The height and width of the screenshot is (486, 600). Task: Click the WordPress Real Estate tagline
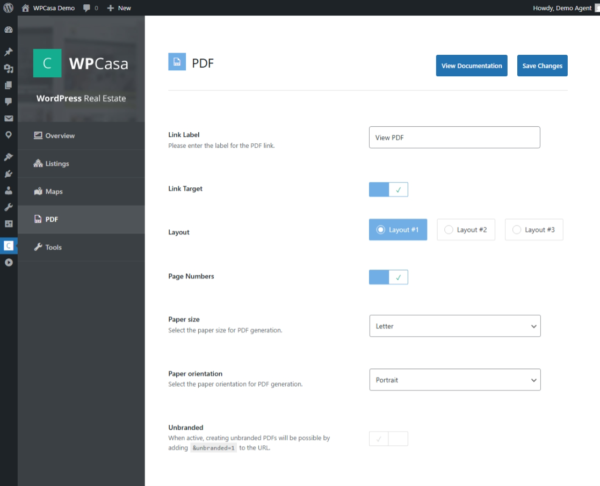[x=81, y=98]
